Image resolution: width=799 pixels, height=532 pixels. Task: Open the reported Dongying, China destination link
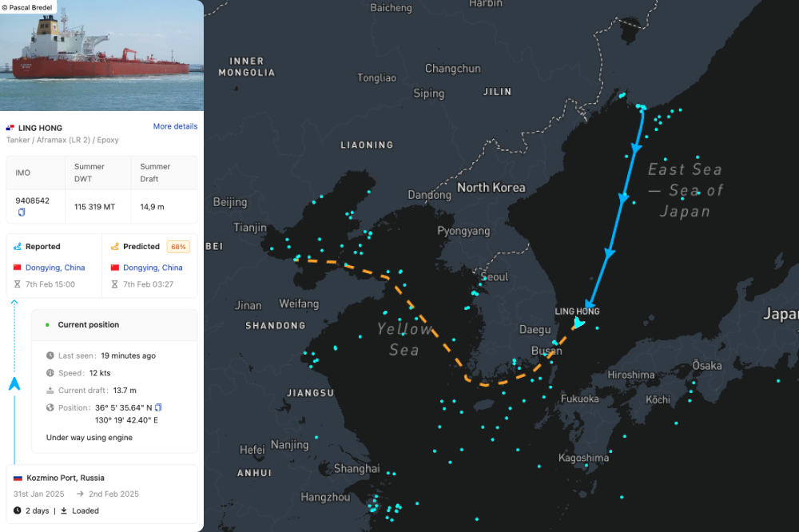55,268
